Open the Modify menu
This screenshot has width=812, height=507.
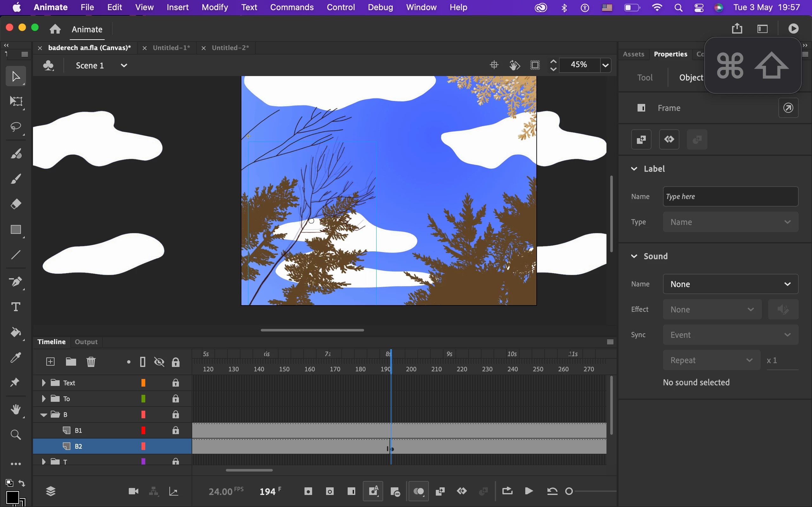click(x=215, y=7)
